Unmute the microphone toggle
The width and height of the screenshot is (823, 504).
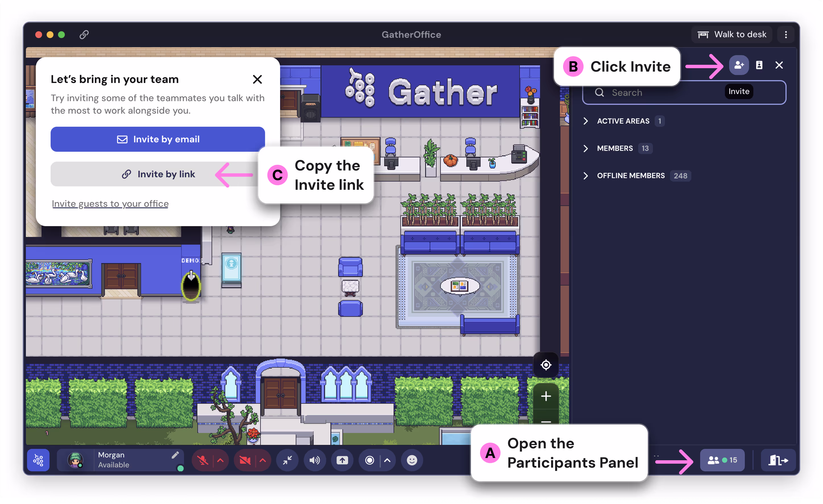point(202,460)
